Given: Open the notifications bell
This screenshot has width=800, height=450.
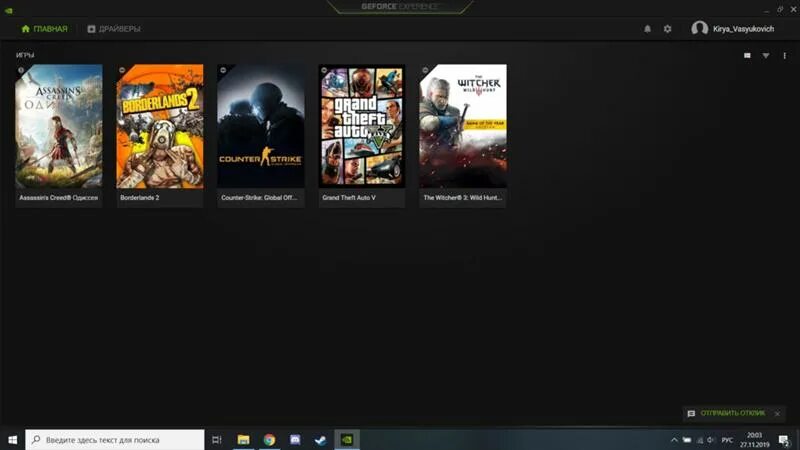Looking at the screenshot, I should (x=647, y=29).
